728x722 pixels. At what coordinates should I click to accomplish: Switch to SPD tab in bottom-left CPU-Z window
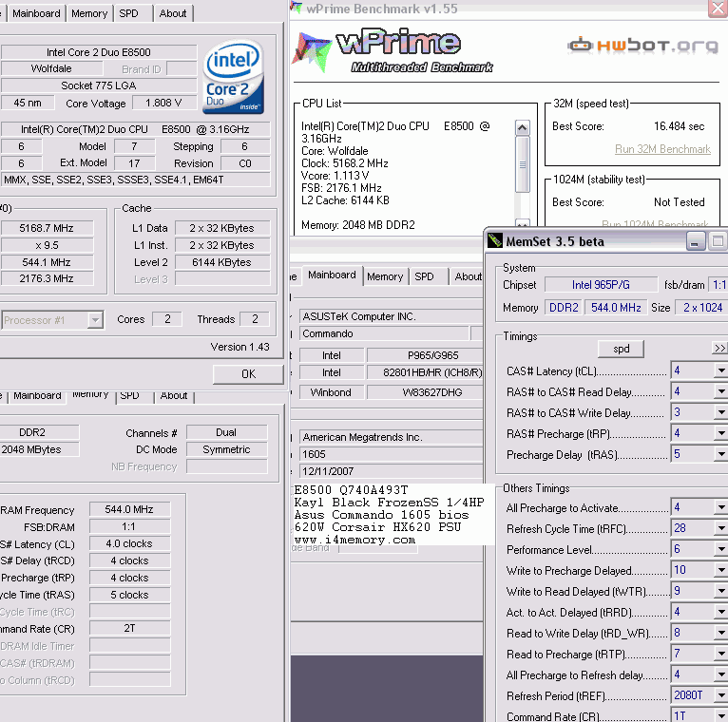[x=129, y=396]
